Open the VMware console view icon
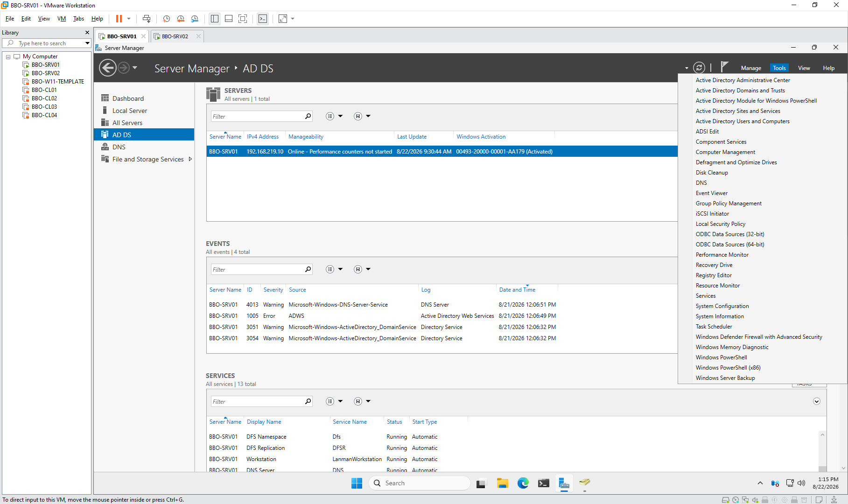 (x=263, y=19)
